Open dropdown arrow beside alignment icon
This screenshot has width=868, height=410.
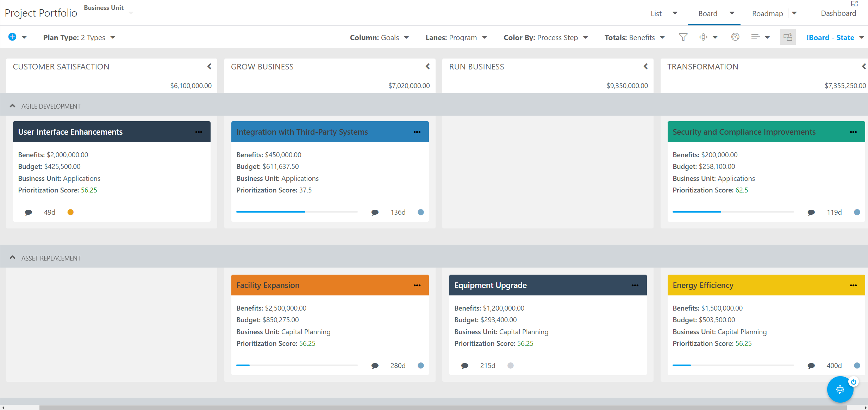(767, 37)
